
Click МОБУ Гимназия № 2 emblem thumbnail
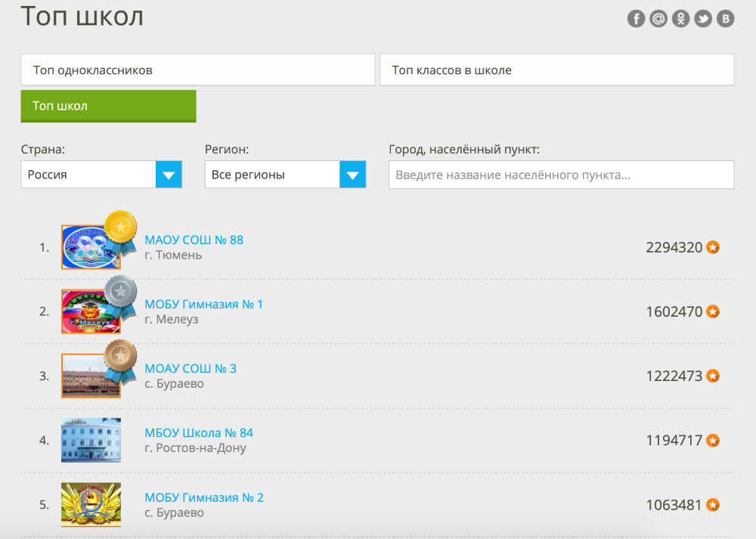tap(91, 504)
